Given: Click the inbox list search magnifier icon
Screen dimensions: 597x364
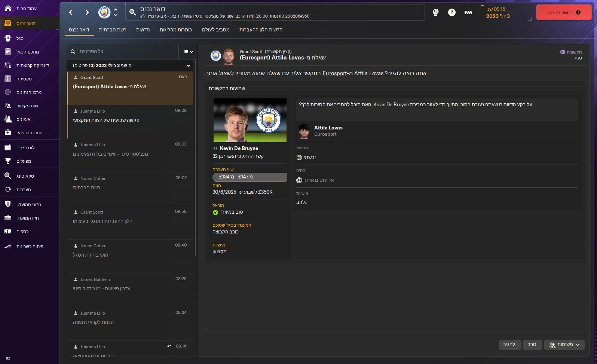Looking at the screenshot, I should tap(73, 52).
